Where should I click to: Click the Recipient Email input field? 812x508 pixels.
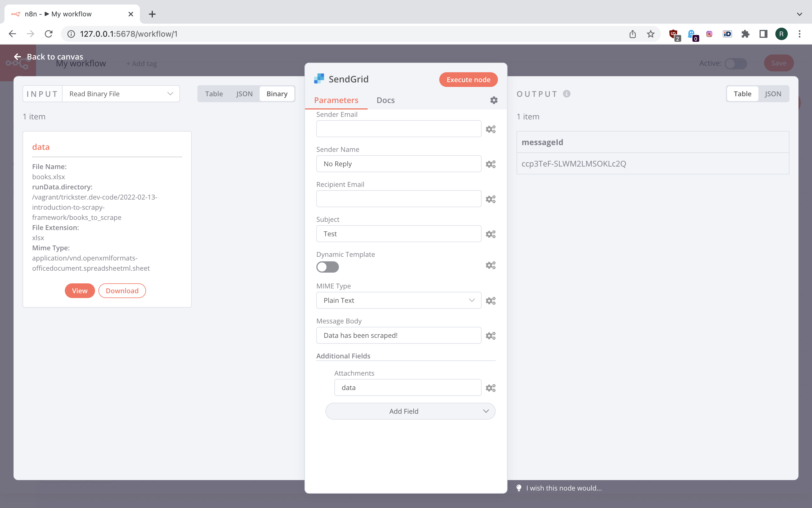pyautogui.click(x=399, y=199)
